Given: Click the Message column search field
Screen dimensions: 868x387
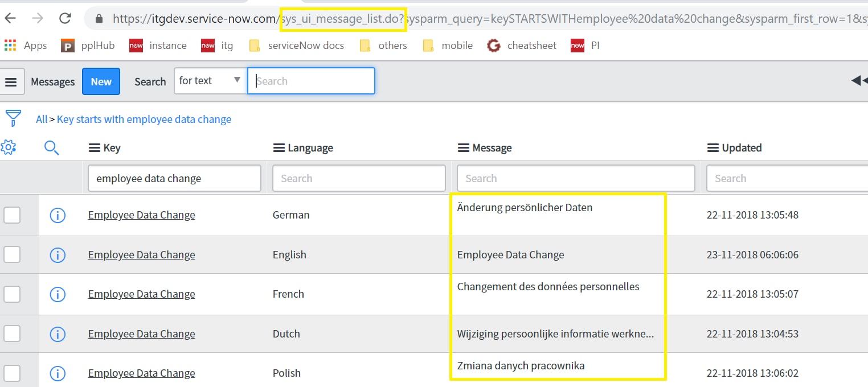Looking at the screenshot, I should pyautogui.click(x=576, y=178).
